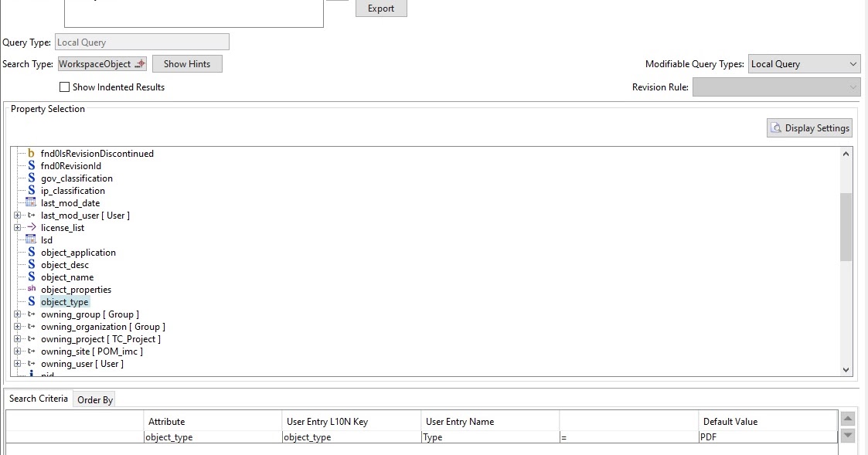The width and height of the screenshot is (868, 455).
Task: Expand the owning_project [ TC_Project ] tree node
Action: (x=18, y=338)
